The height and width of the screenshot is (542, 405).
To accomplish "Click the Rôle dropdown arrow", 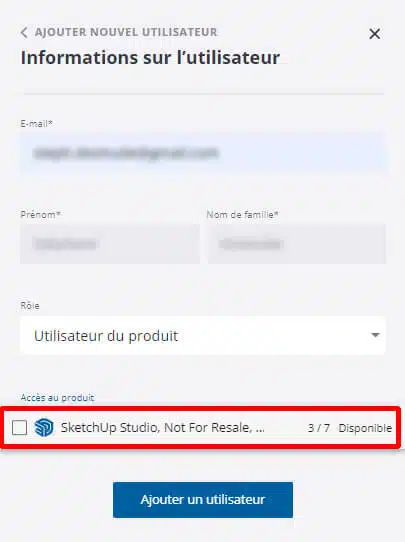I will point(375,335).
